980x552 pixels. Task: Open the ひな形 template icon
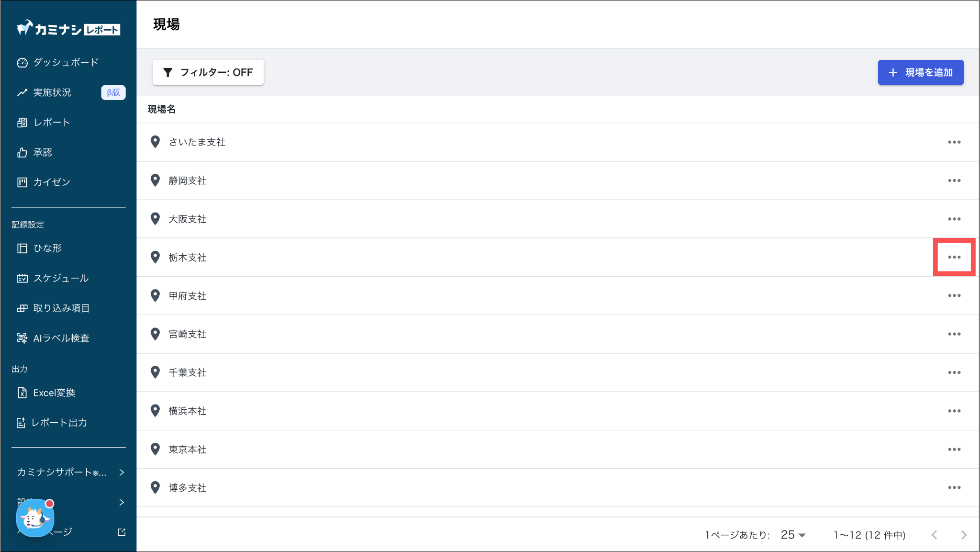pos(22,248)
